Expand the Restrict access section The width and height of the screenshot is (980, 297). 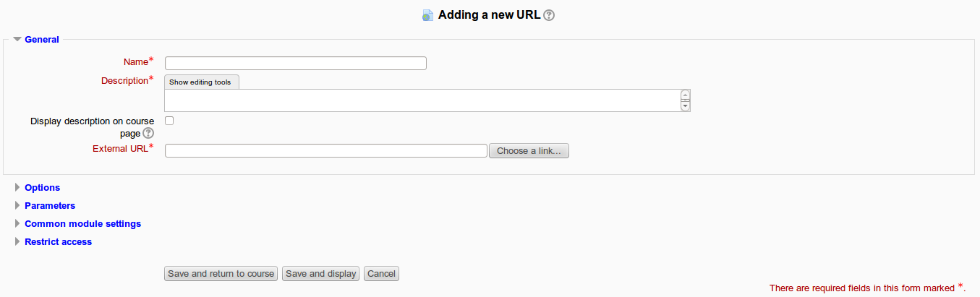point(58,241)
